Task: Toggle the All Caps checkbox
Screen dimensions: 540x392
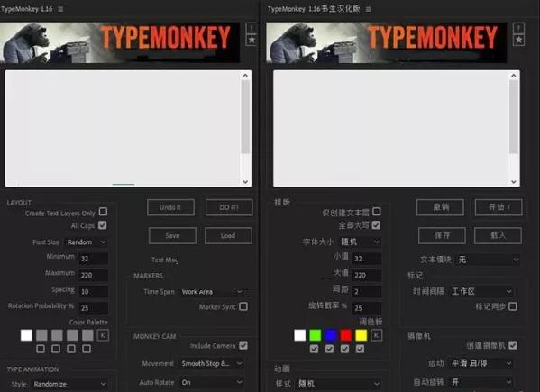Action: tap(102, 225)
